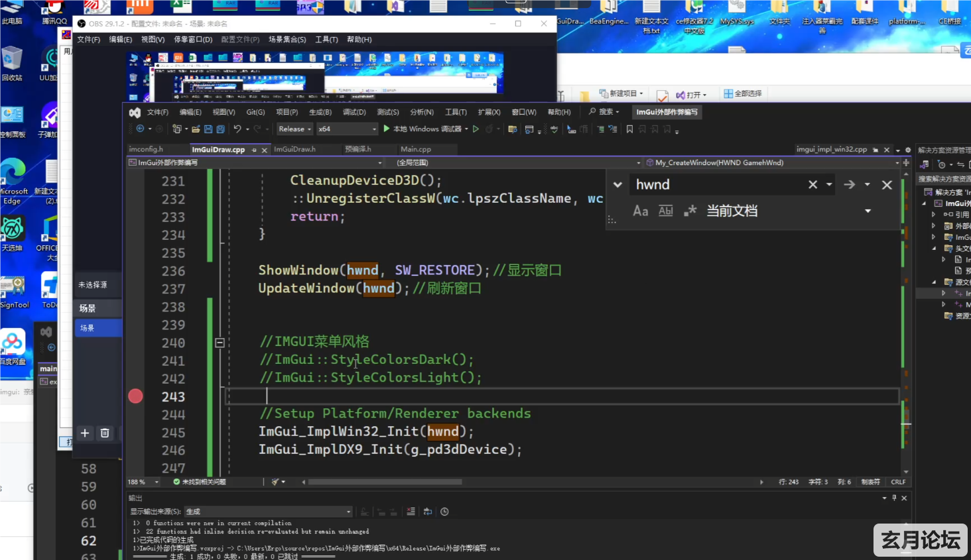Viewport: 971px width, 560px height.
Task: Click the undo arrow icon
Action: coord(237,129)
